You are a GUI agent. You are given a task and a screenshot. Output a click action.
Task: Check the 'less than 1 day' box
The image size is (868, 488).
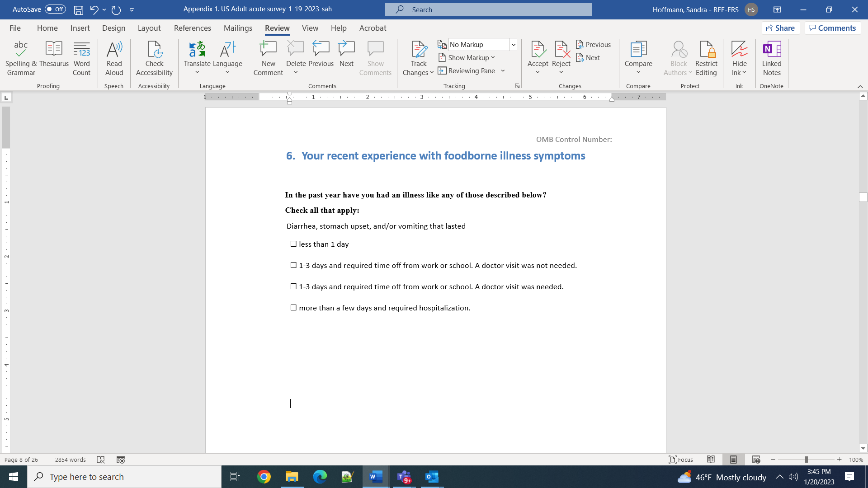(293, 244)
